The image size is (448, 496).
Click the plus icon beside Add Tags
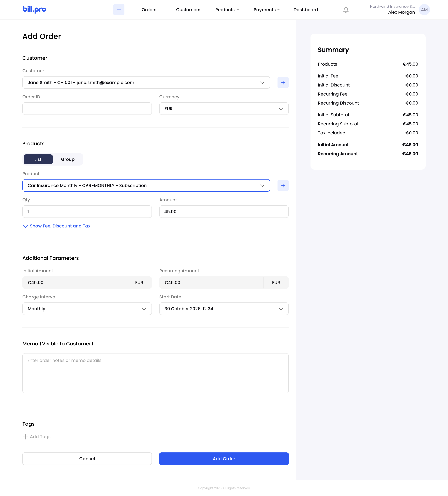(x=25, y=437)
